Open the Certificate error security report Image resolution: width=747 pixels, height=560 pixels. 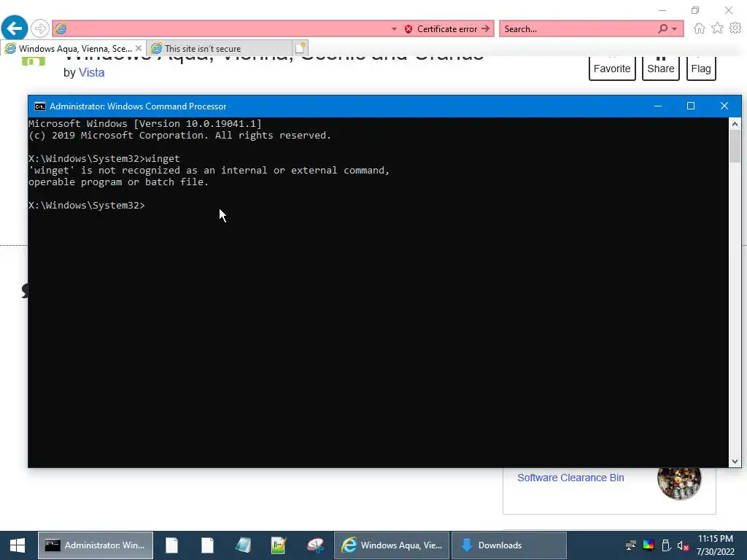click(x=441, y=29)
